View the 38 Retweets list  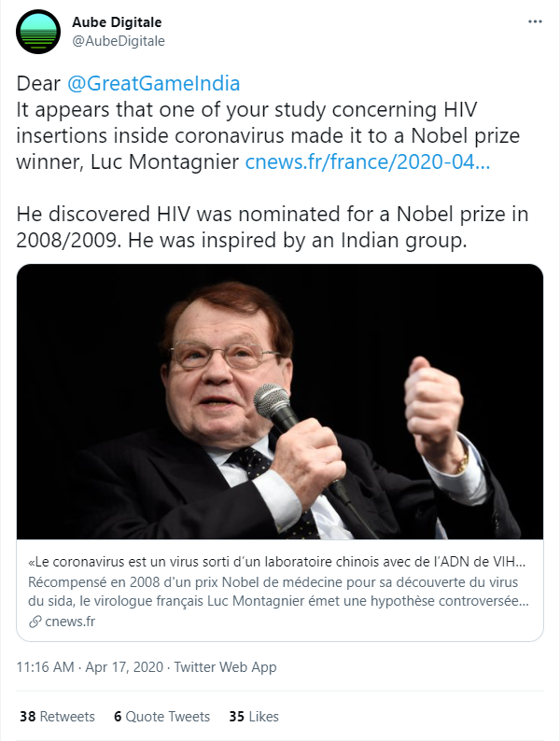tap(57, 717)
